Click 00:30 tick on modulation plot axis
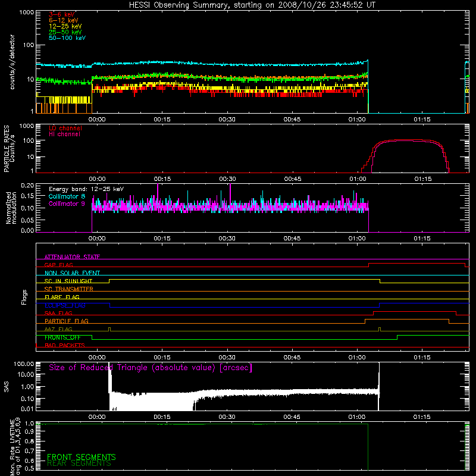Screen dimensions: 476x476 (x=227, y=239)
